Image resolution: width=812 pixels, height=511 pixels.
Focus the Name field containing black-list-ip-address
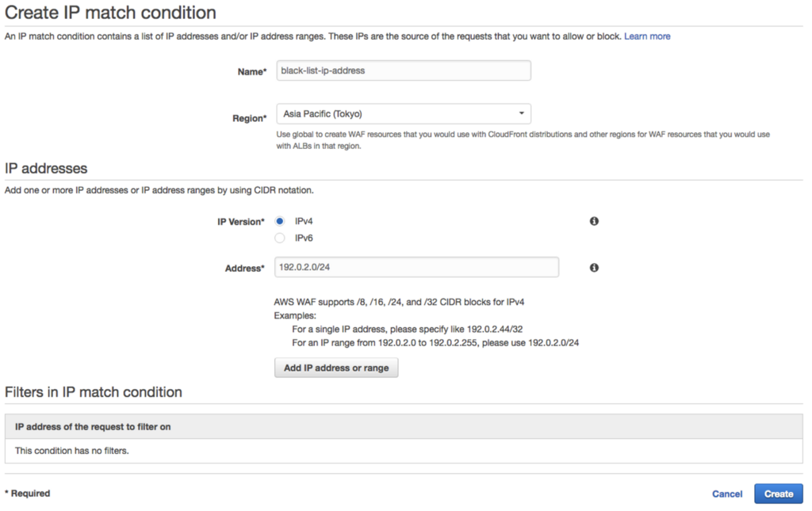[x=403, y=71]
